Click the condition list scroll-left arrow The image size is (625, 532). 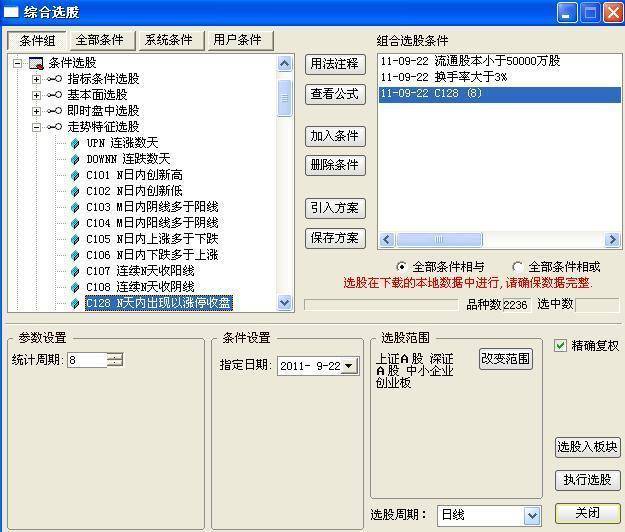(x=387, y=239)
